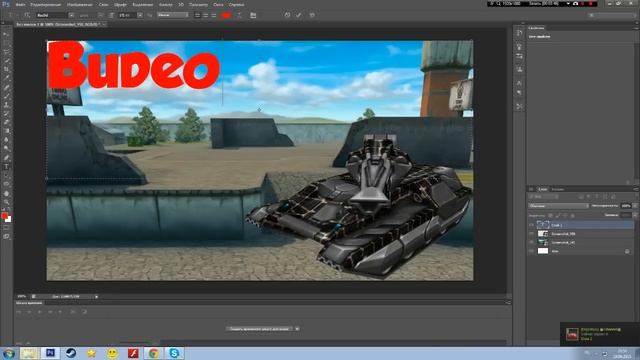Open the Изображение menu

(x=79, y=4)
